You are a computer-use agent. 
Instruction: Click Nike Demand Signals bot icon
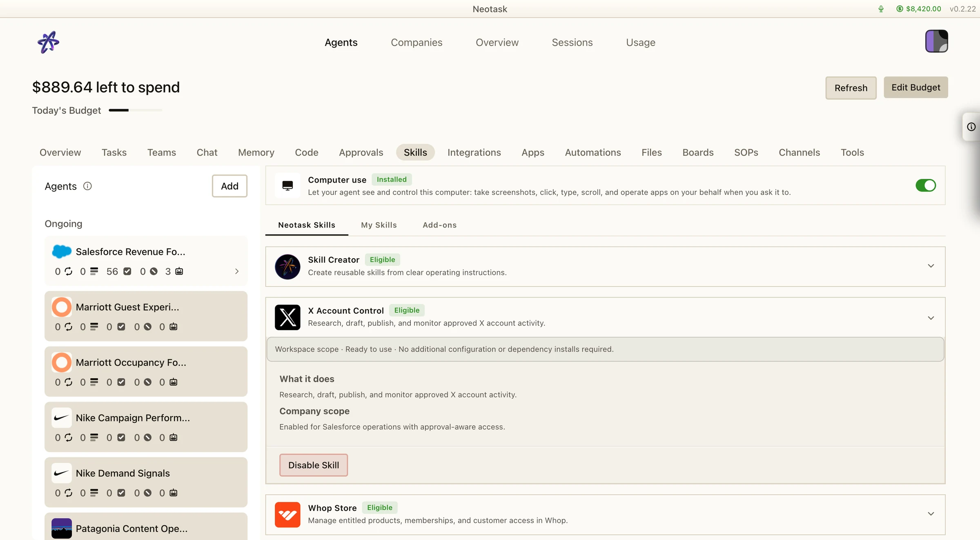click(x=174, y=493)
